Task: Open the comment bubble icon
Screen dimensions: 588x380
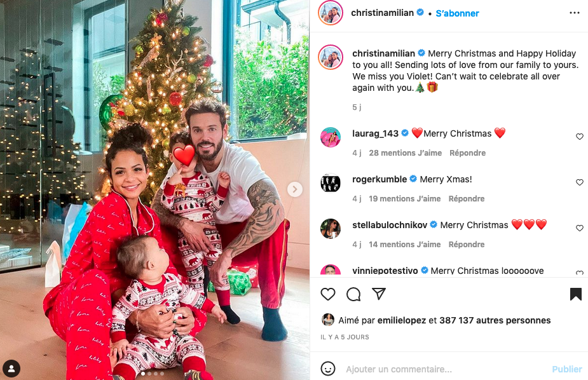Action: [x=353, y=294]
